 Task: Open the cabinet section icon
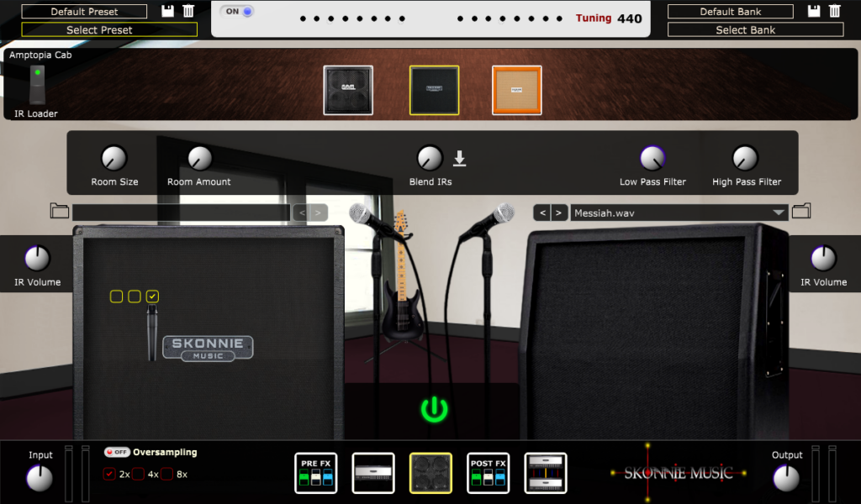tap(431, 473)
